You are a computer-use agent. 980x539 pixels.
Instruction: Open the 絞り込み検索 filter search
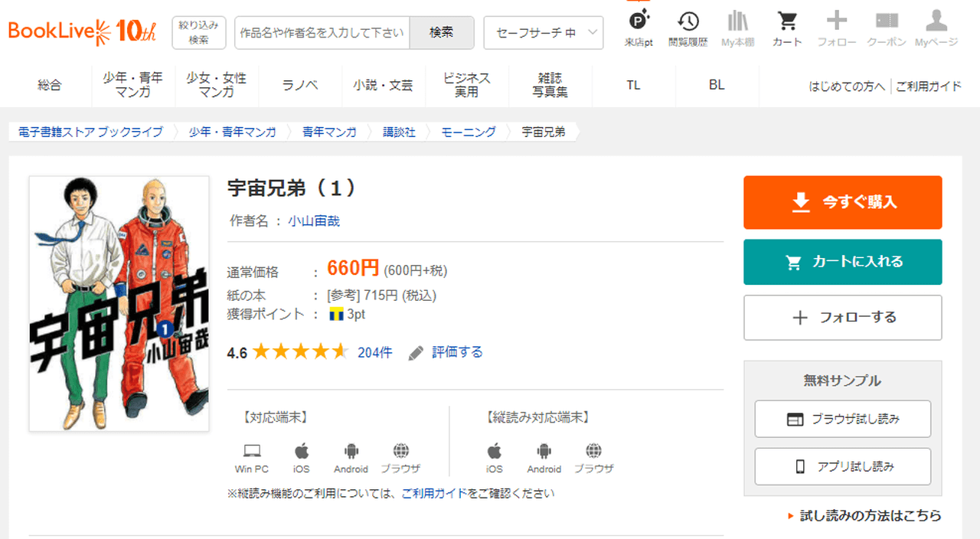(198, 32)
